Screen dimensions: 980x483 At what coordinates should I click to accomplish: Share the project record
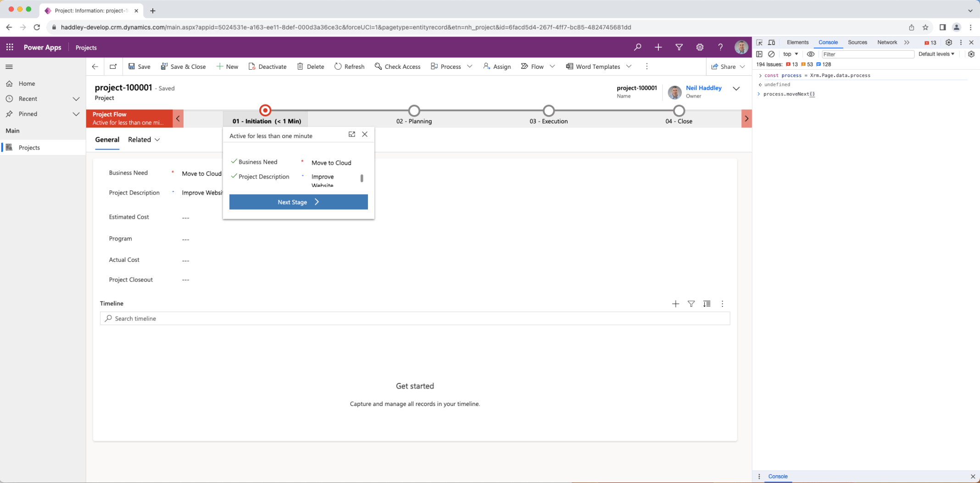pyautogui.click(x=724, y=67)
